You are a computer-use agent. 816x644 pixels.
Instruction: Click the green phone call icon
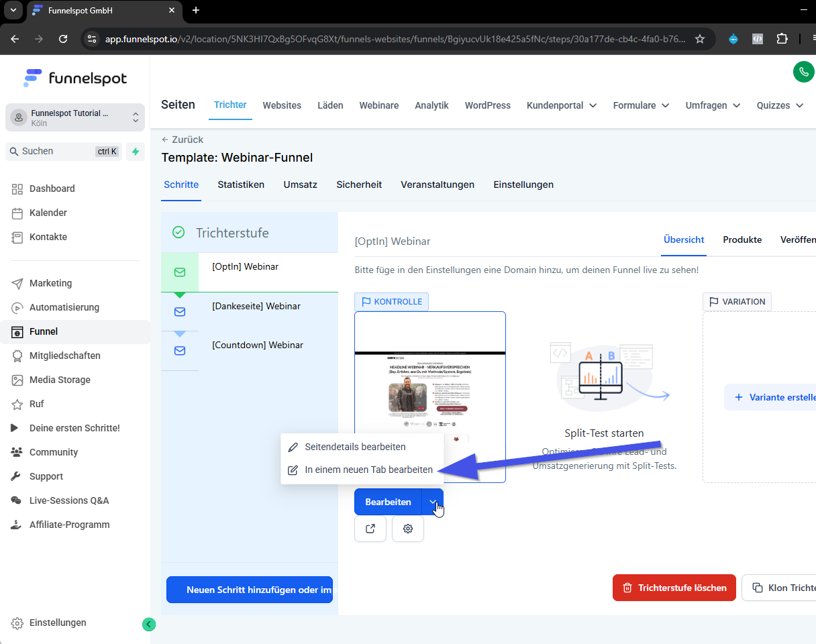[x=803, y=72]
